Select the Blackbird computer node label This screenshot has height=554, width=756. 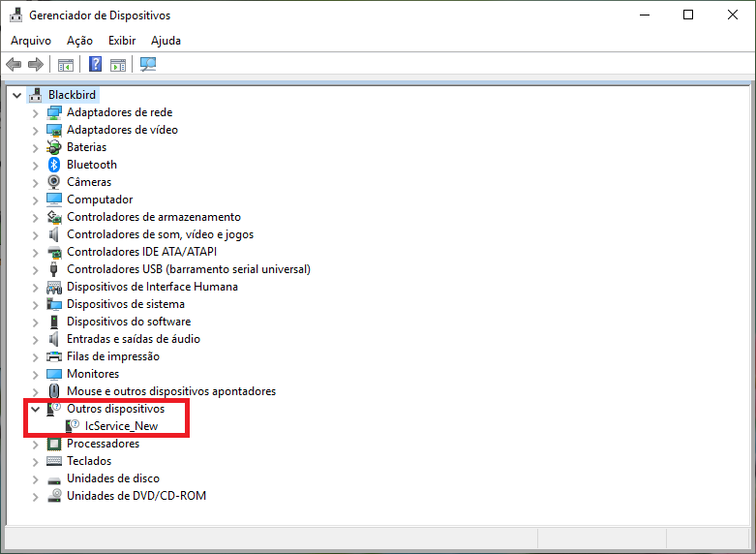click(x=72, y=95)
